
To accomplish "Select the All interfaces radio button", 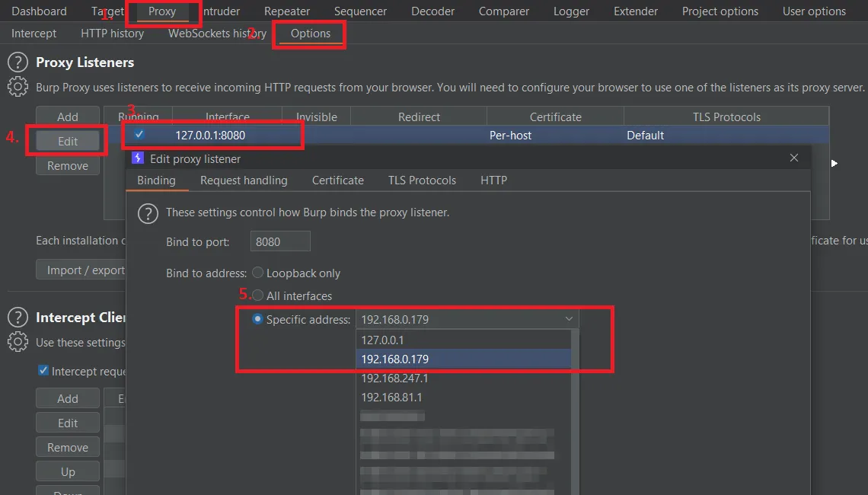I will pyautogui.click(x=258, y=295).
